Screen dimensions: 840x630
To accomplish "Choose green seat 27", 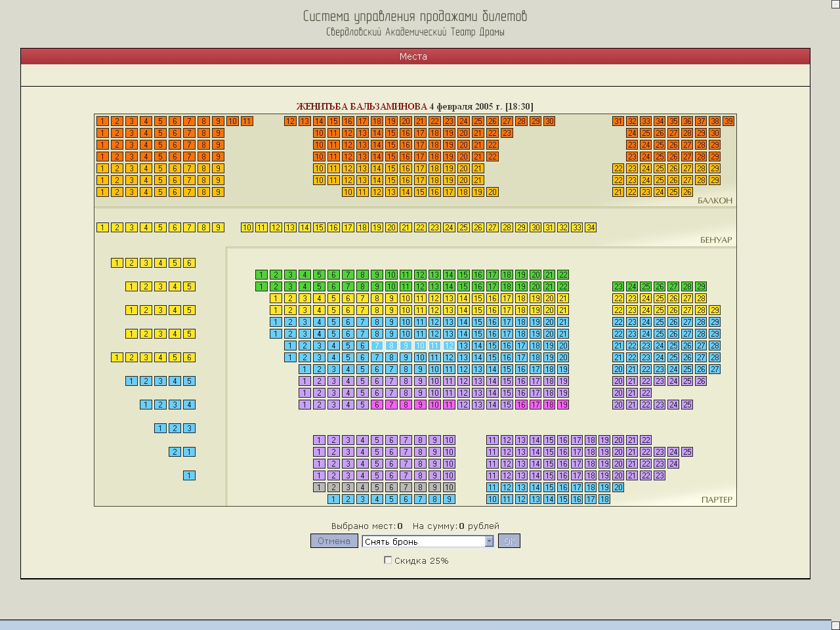I will tap(673, 287).
